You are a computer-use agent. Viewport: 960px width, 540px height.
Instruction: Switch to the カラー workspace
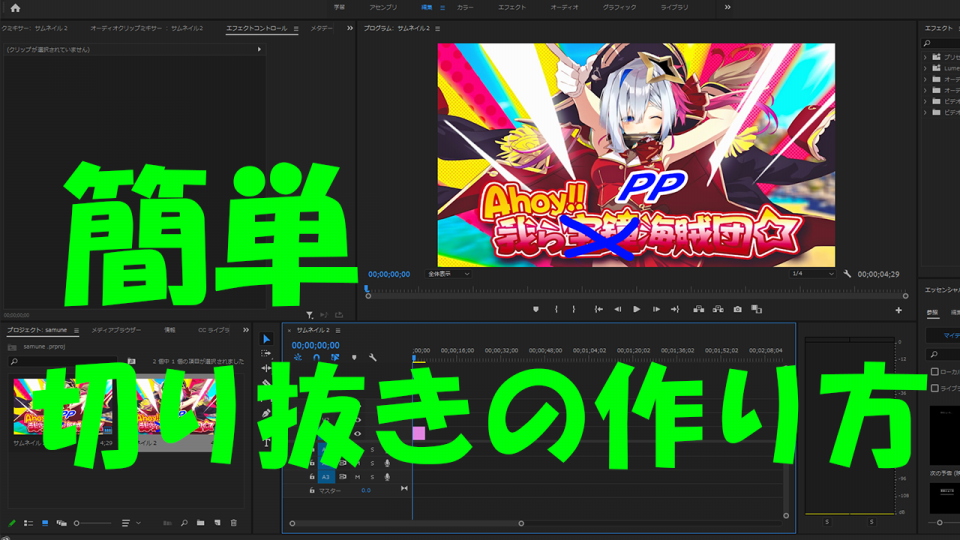click(465, 8)
